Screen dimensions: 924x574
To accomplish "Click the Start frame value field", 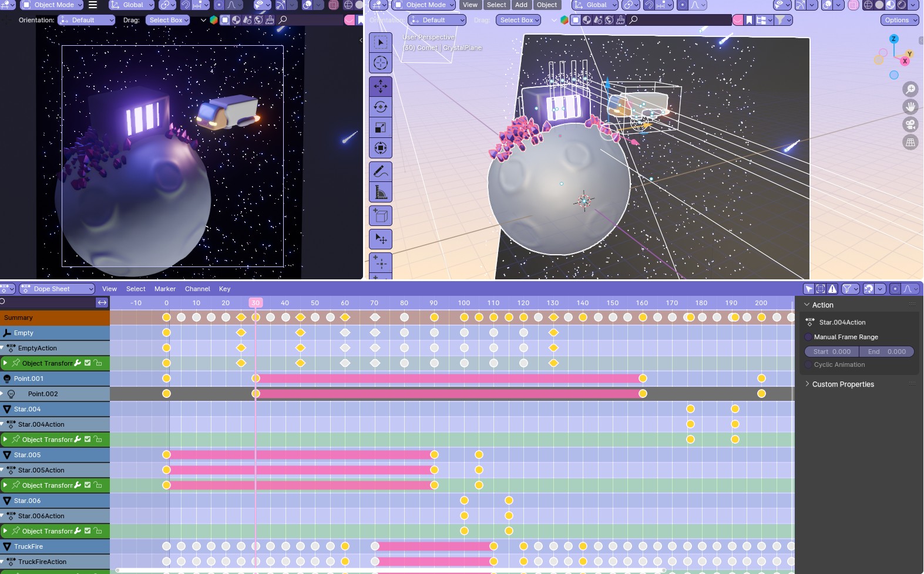I will (x=832, y=352).
